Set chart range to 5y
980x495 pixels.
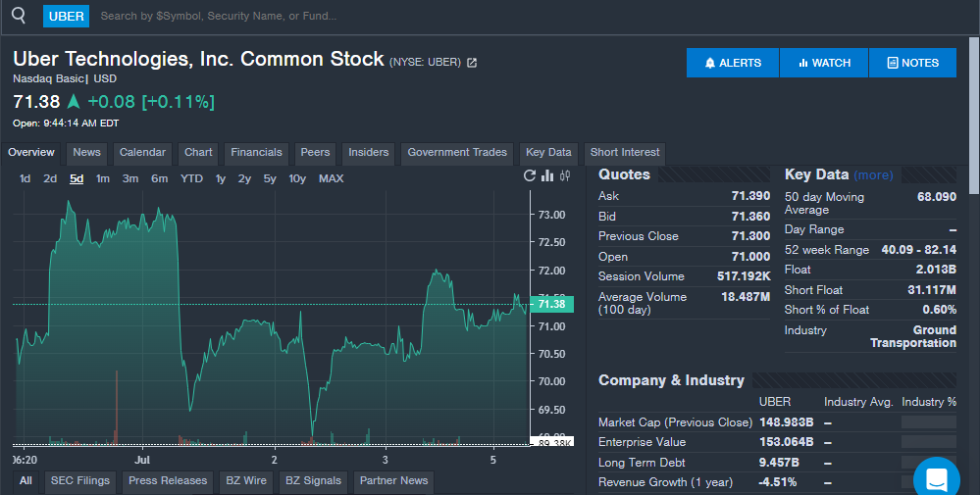click(270, 178)
